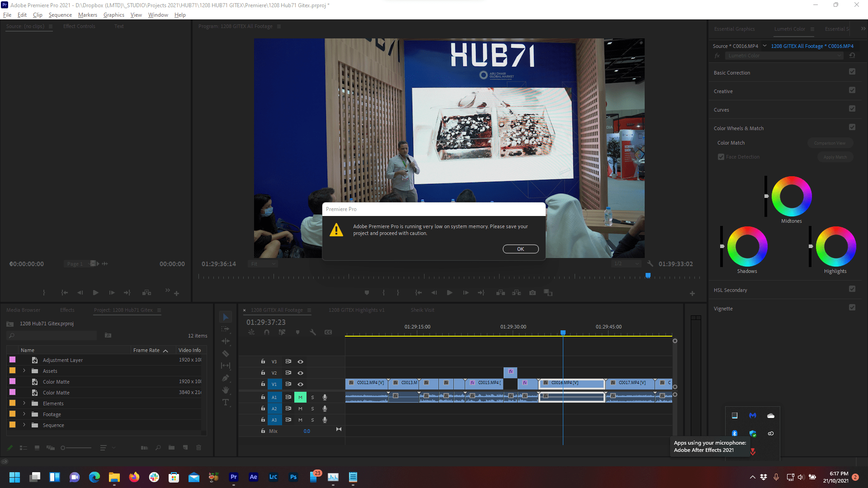Solo audio track A2
The image size is (868, 488).
[x=312, y=408]
